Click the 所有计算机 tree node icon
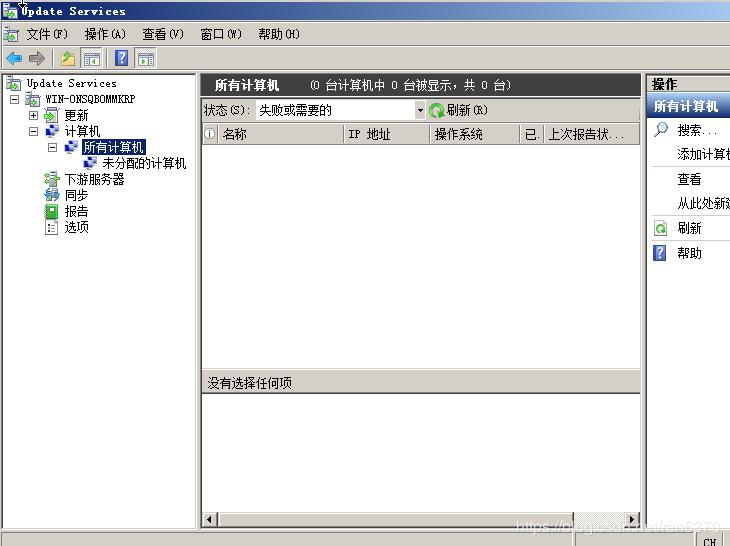This screenshot has height=546, width=730. pos(71,147)
